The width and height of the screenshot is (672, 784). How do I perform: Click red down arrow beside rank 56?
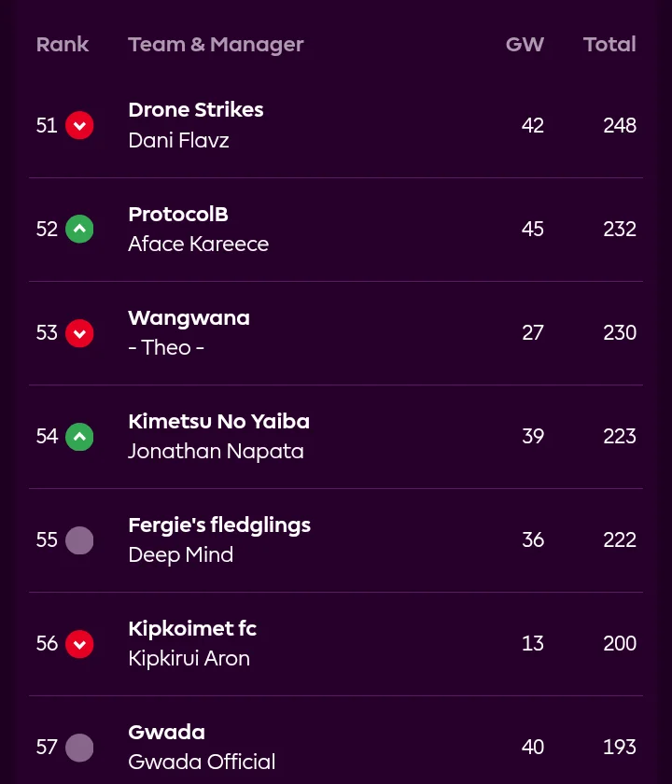[79, 644]
